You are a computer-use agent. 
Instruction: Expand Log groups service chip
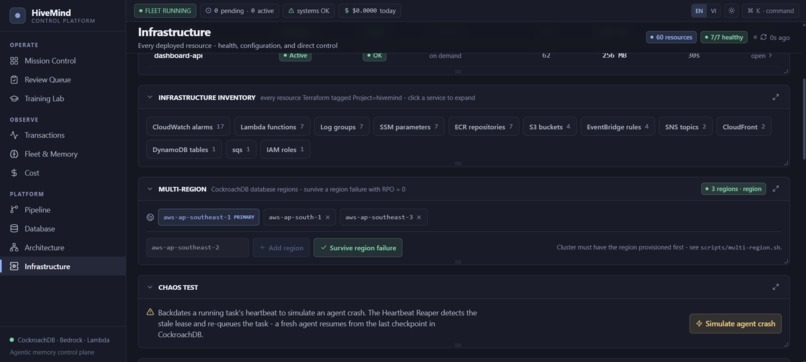click(342, 126)
